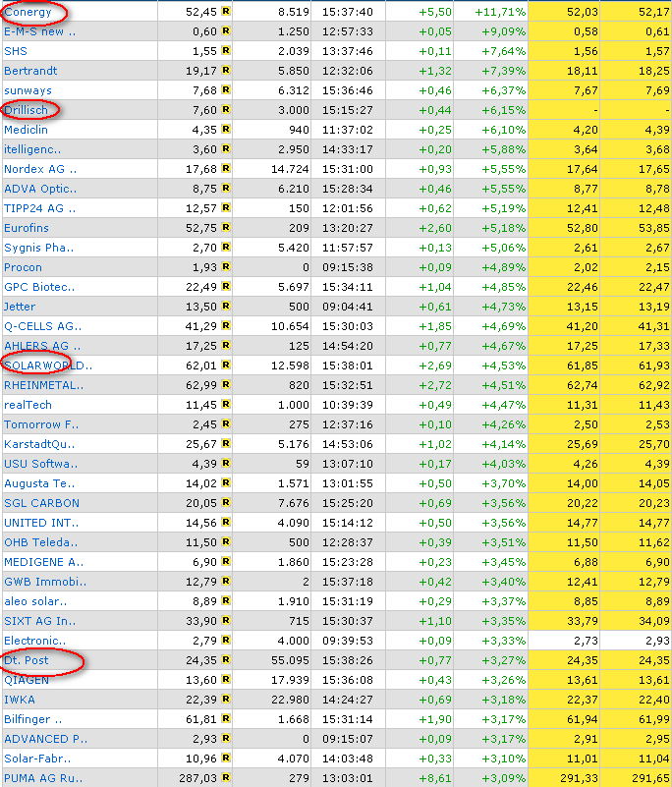Click the R icon next to Drillisch price
This screenshot has width=672, height=787.
point(226,110)
